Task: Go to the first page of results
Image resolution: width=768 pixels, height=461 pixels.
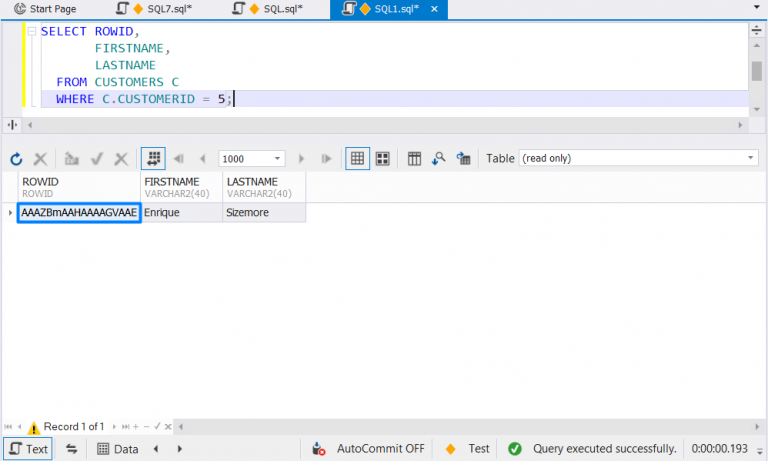Action: point(179,159)
